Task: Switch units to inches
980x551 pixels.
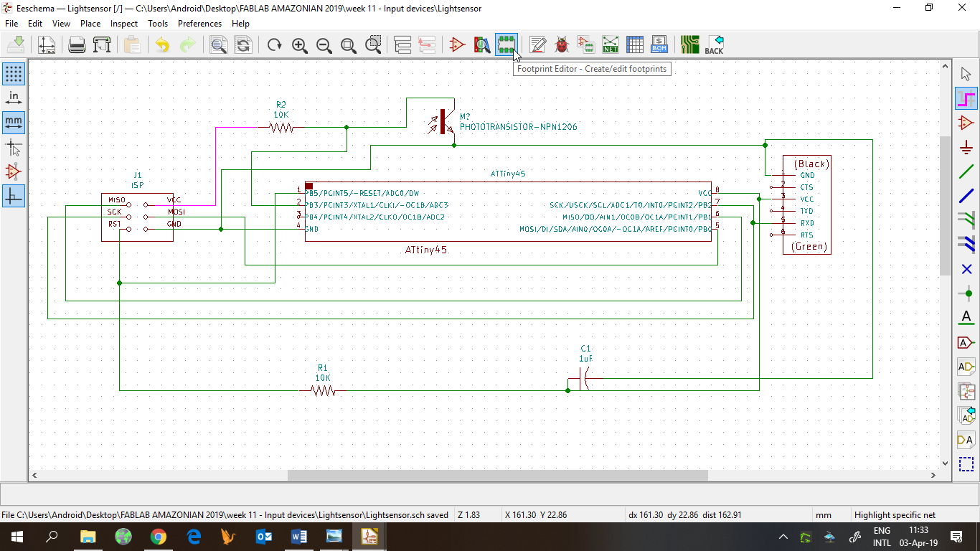Action: click(14, 98)
